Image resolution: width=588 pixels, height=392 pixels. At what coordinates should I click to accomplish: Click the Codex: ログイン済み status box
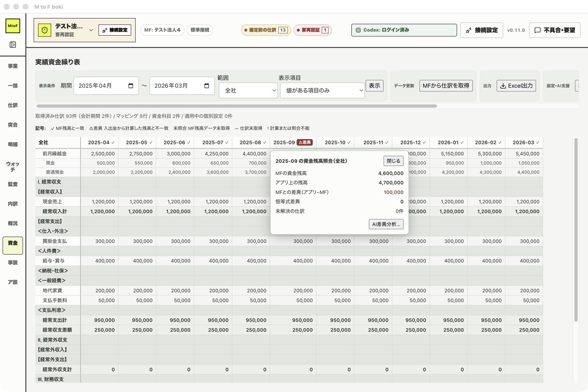click(x=404, y=30)
